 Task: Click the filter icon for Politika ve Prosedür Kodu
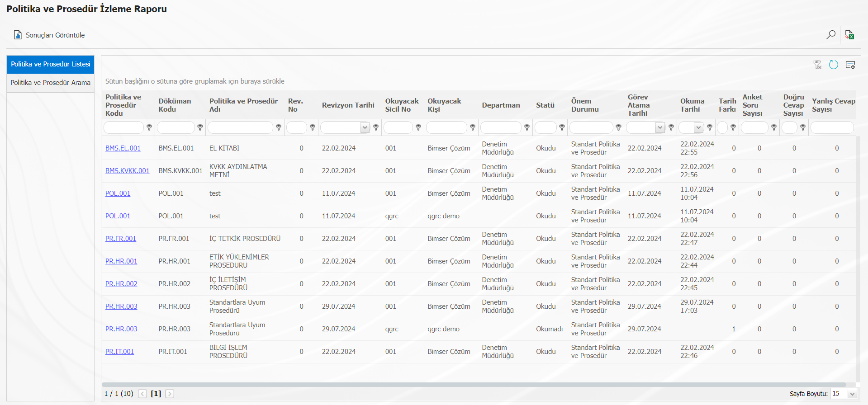(x=149, y=127)
